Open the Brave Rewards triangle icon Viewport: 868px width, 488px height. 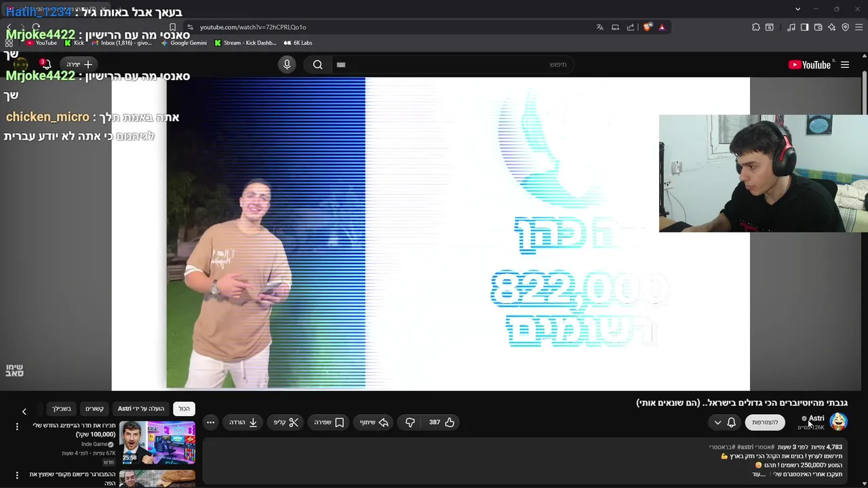[x=662, y=27]
